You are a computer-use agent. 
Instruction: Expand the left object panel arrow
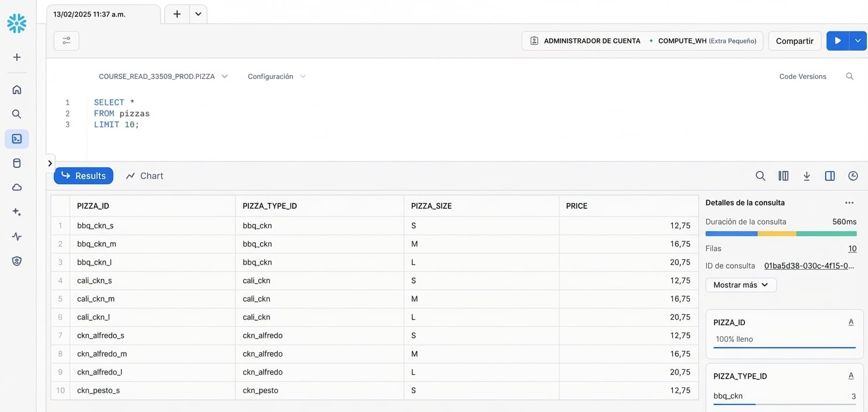click(x=50, y=163)
